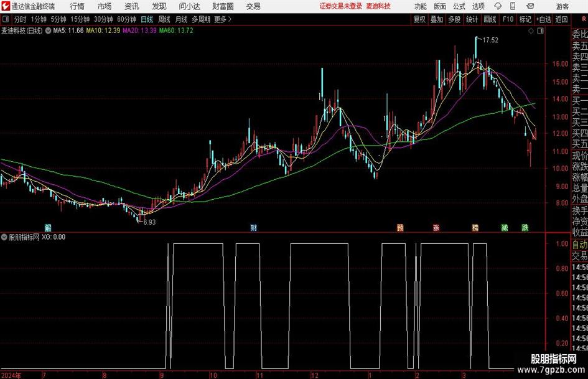This screenshot has width=588, height=379.
Task: Add stock with +自选 button
Action: coord(543,19)
